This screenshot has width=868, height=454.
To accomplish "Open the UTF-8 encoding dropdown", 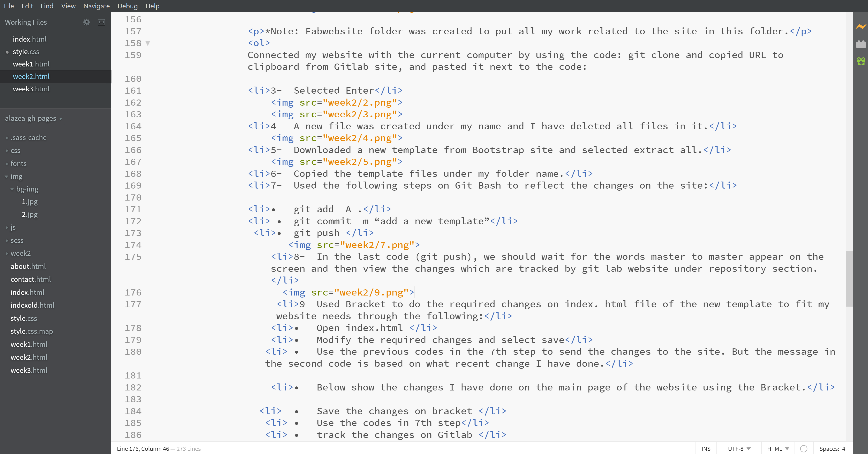I will click(739, 449).
